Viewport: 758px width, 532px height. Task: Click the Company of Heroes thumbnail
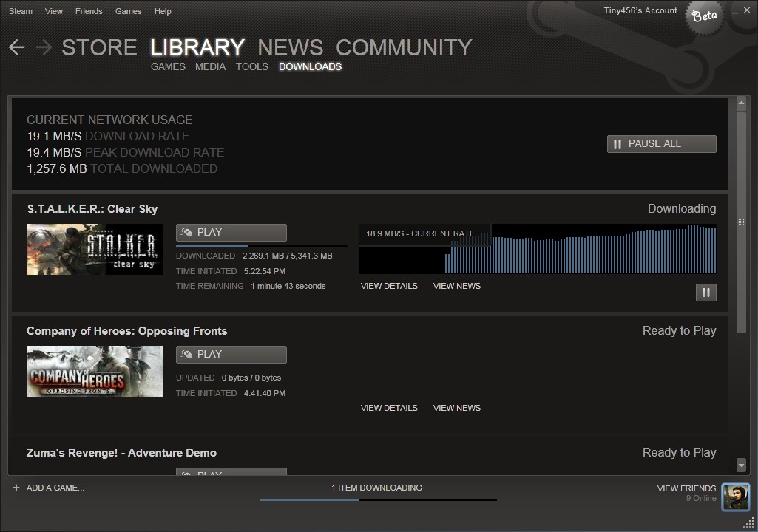[95, 371]
